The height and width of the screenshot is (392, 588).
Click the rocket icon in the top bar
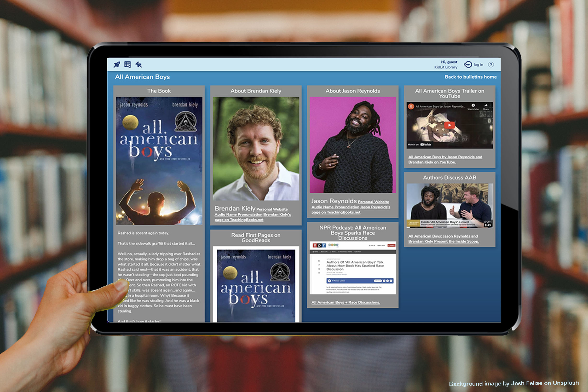[117, 65]
